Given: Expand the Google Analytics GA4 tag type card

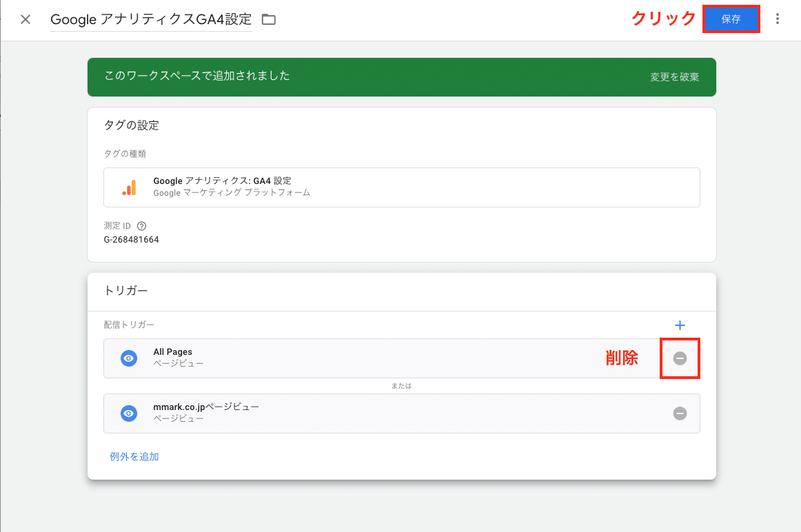Looking at the screenshot, I should [401, 186].
